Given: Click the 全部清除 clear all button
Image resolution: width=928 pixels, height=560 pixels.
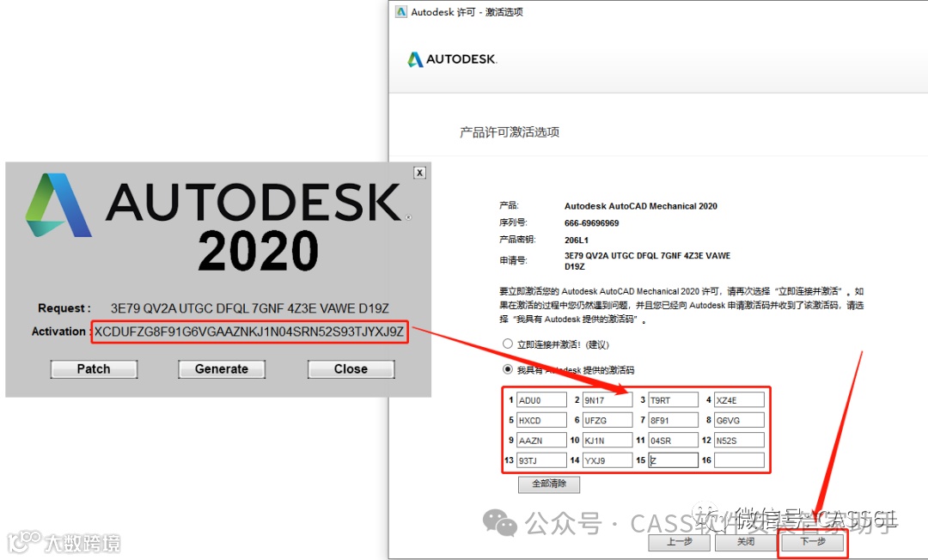Looking at the screenshot, I should click(x=549, y=484).
